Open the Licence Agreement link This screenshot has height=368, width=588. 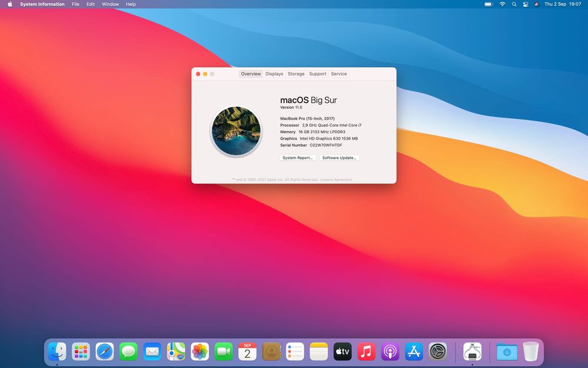[x=336, y=180]
